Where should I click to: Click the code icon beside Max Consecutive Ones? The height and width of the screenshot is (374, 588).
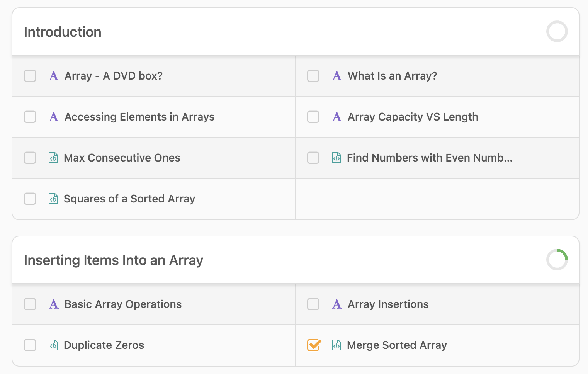point(53,158)
